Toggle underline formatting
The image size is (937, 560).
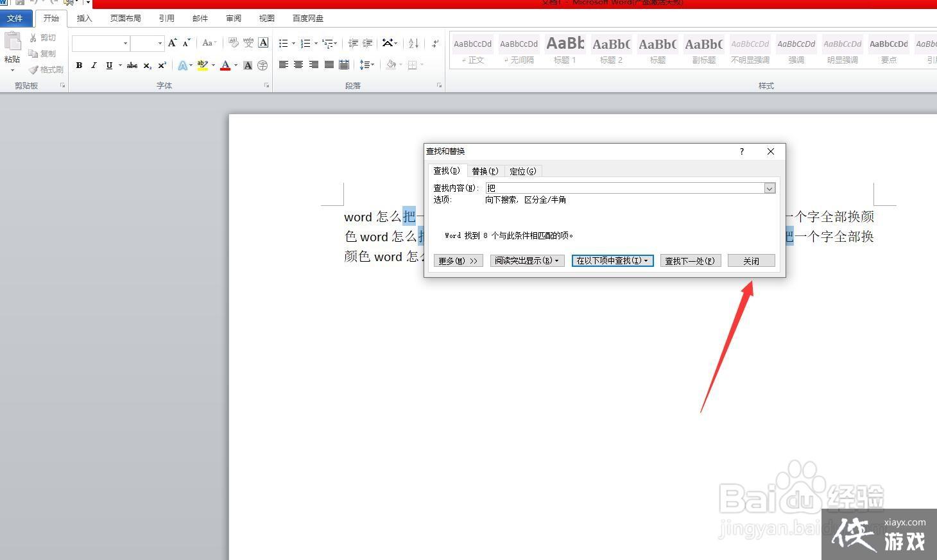(x=109, y=65)
